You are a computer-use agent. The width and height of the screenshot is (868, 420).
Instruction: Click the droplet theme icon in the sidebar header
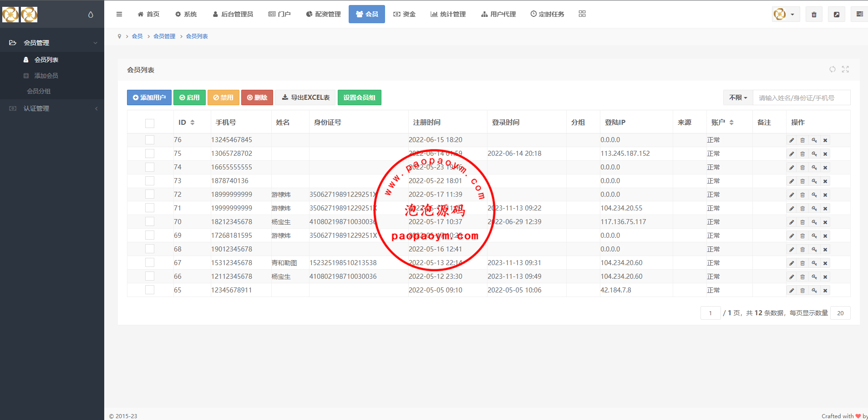91,15
